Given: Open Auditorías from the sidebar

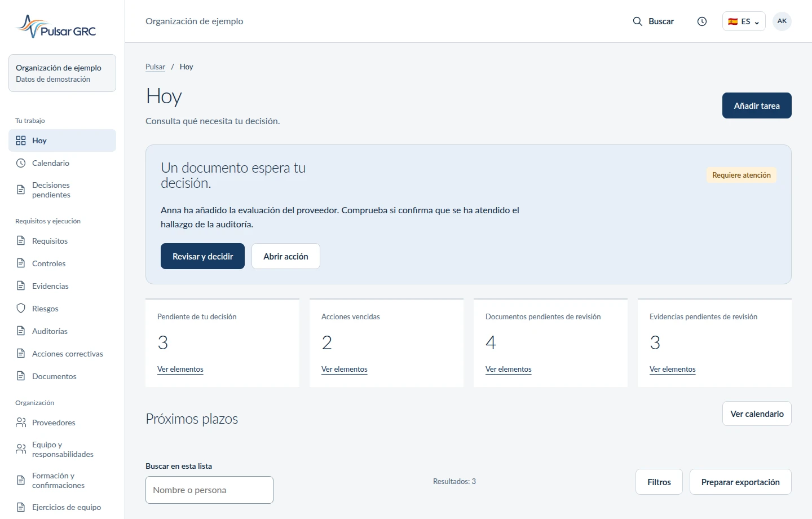Looking at the screenshot, I should [62, 331].
